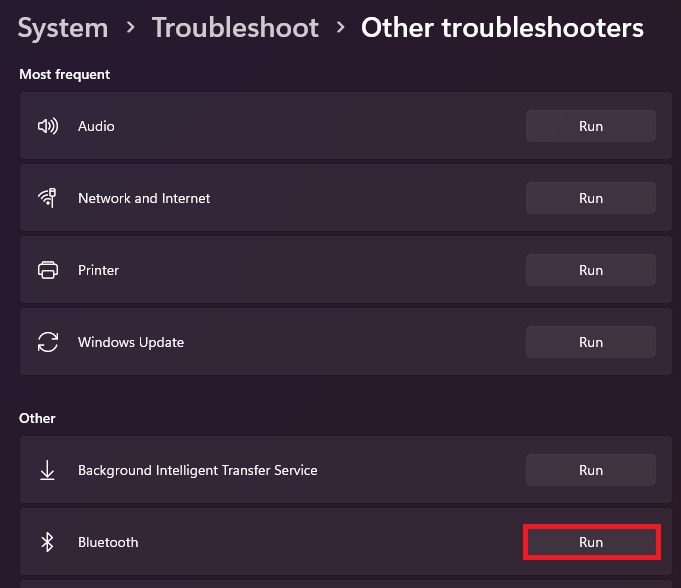Select the 'Network and Internet' text label
Screen dimensions: 681x588
tap(144, 198)
